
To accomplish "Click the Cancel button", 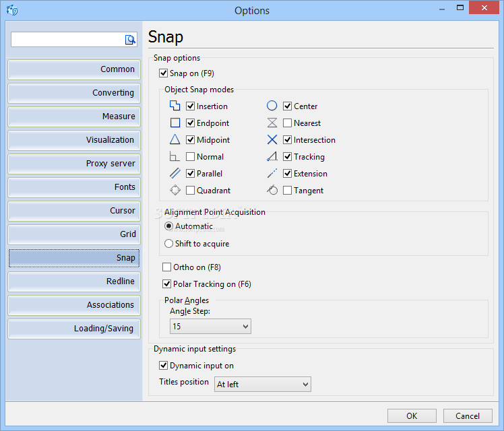I will 468,416.
